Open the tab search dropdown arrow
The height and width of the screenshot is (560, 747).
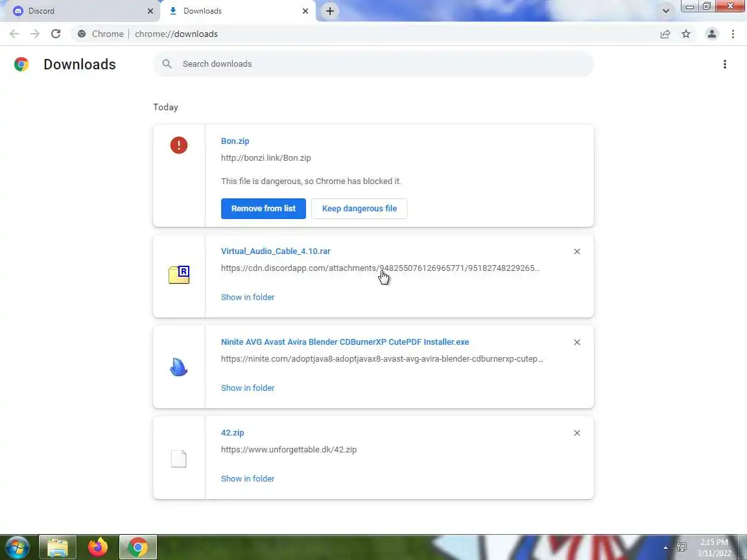(665, 11)
